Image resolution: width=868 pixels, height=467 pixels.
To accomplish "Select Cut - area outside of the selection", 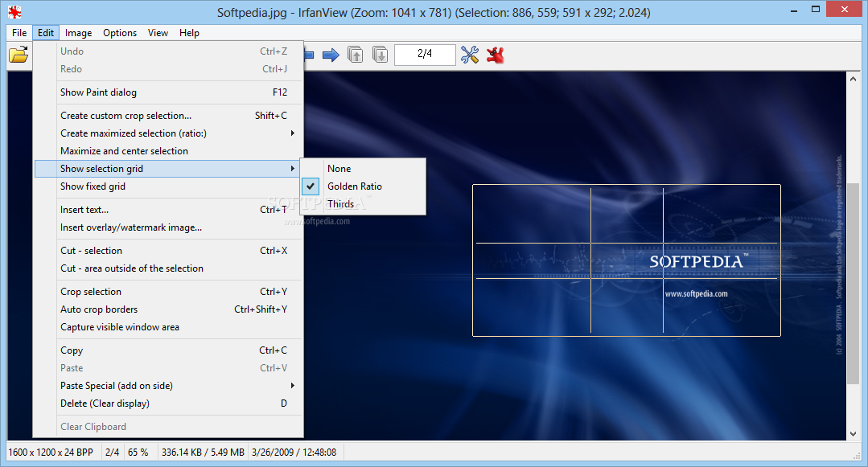I will coord(168,268).
